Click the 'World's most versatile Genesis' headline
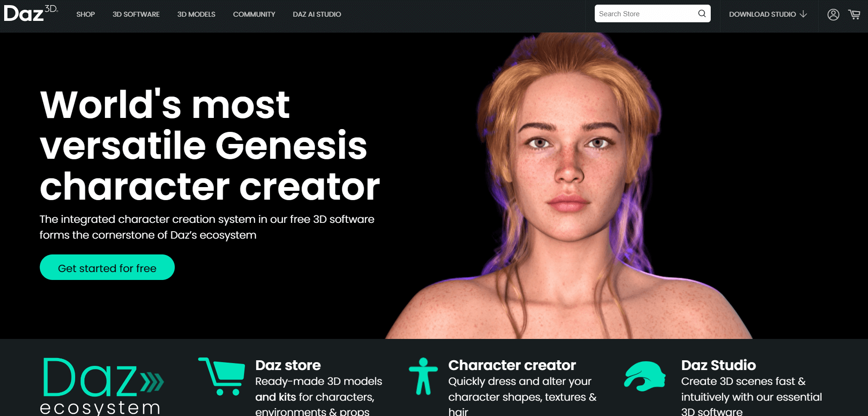 click(x=210, y=145)
